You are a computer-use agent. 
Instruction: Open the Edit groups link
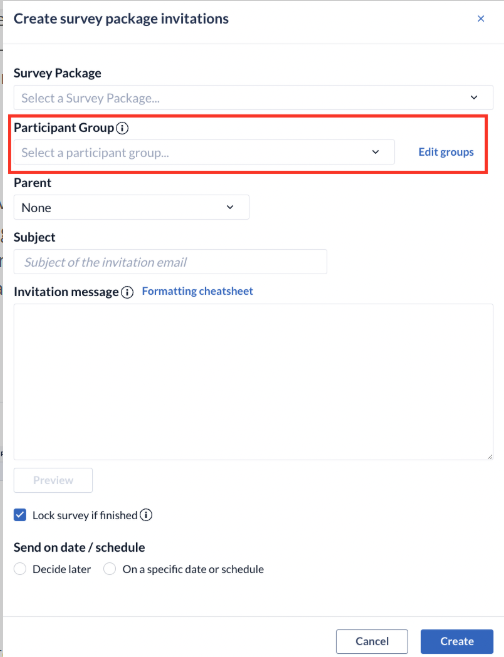pyautogui.click(x=446, y=152)
